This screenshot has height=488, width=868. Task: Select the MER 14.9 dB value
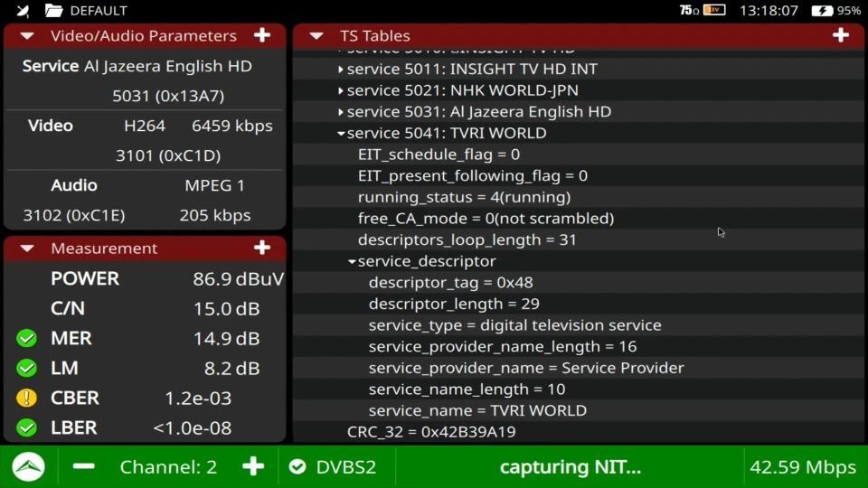226,338
